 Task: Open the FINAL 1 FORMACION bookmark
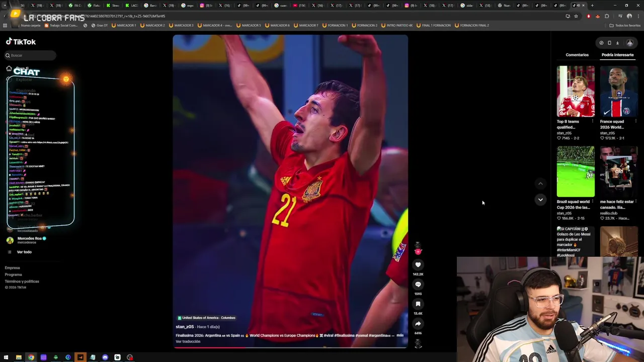coord(433,25)
